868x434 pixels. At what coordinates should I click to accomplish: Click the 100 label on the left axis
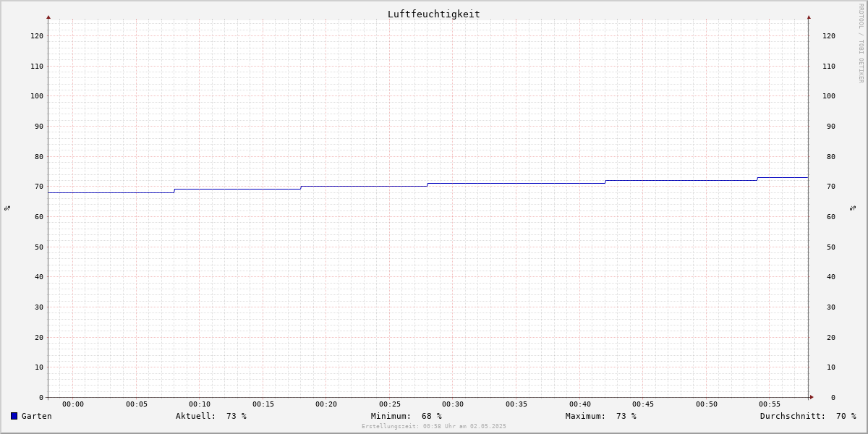point(38,96)
